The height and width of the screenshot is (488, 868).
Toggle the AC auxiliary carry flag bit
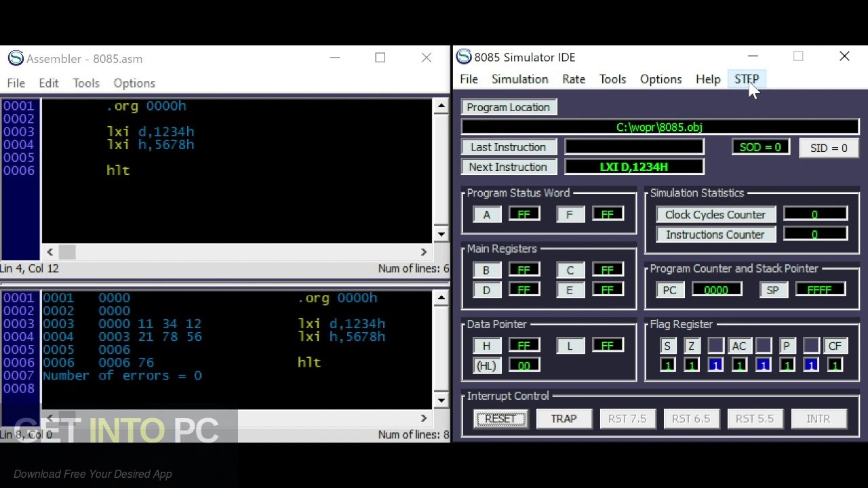coord(739,365)
